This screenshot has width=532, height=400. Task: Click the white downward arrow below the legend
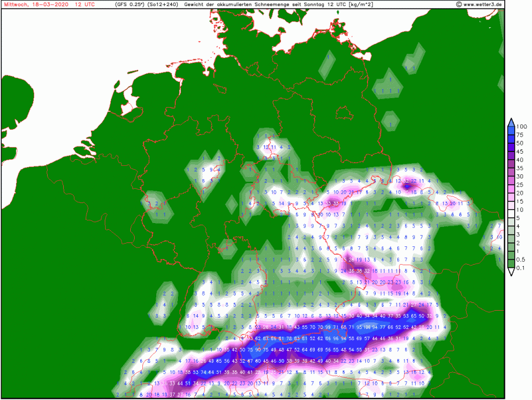pos(510,272)
